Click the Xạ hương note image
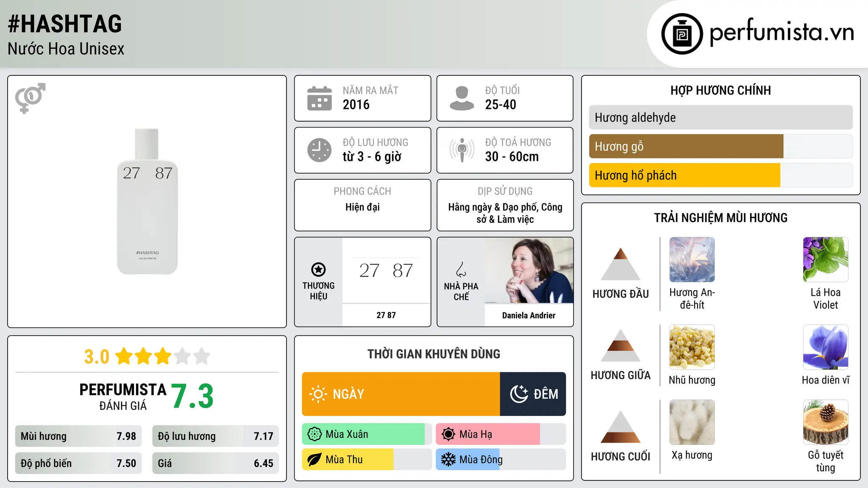The height and width of the screenshot is (488, 868). coord(692,422)
